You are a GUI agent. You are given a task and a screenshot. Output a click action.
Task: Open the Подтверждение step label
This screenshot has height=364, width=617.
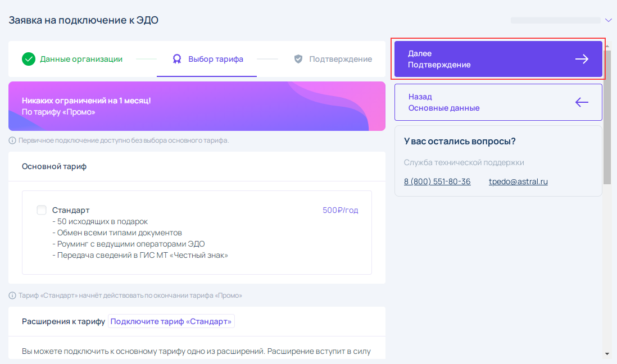340,59
